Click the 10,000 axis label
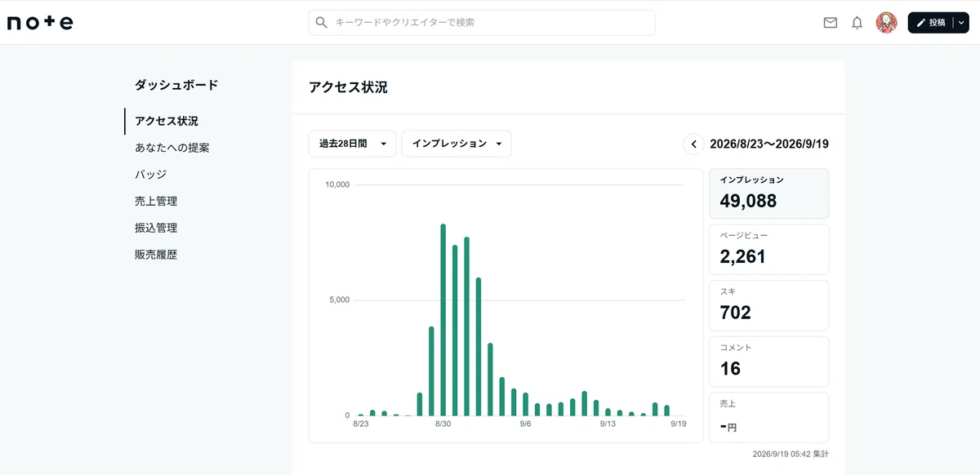980x475 pixels. coord(337,184)
